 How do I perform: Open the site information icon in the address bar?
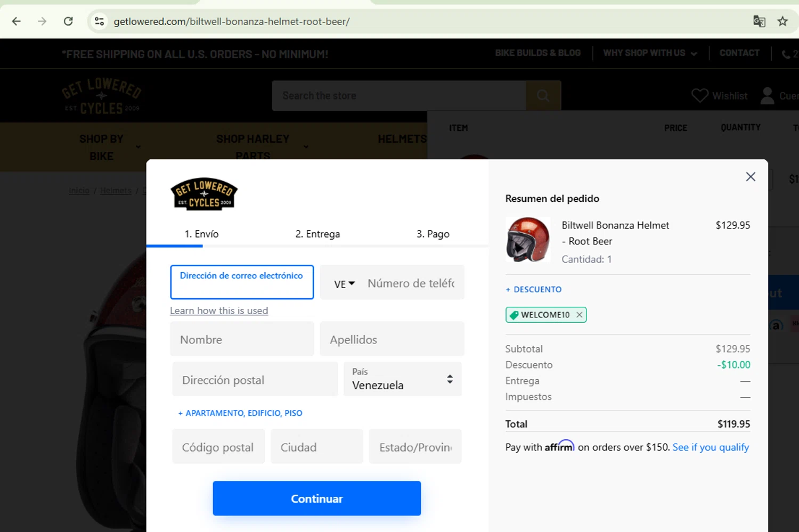pos(100,21)
